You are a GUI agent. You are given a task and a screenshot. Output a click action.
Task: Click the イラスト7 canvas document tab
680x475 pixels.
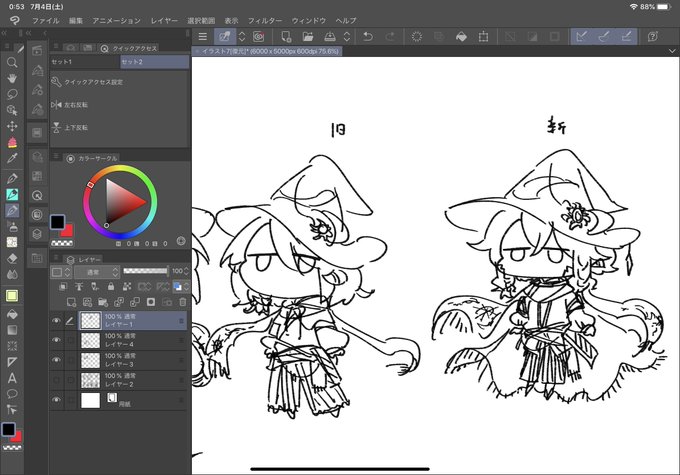[267, 51]
